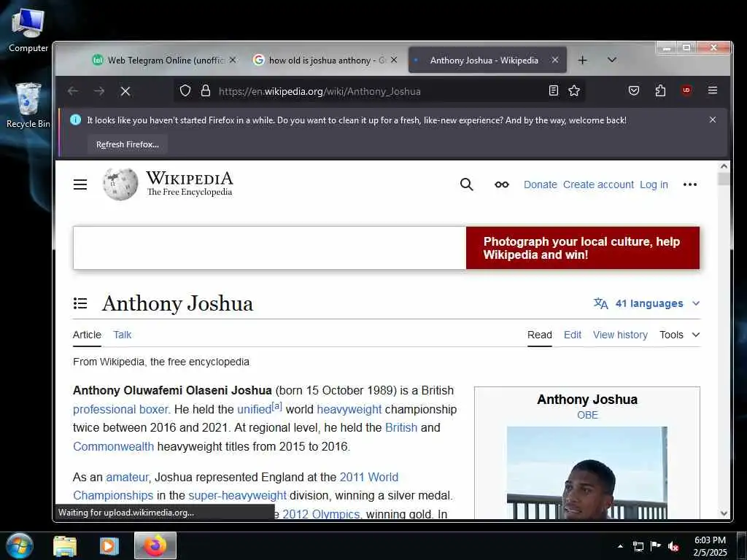Open the Talk tab
Viewport: 747px width, 560px height.
122,335
